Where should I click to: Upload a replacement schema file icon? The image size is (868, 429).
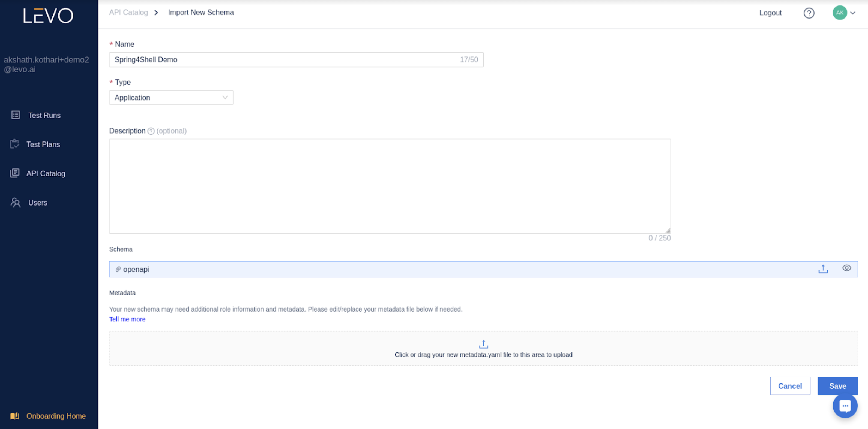(x=823, y=268)
